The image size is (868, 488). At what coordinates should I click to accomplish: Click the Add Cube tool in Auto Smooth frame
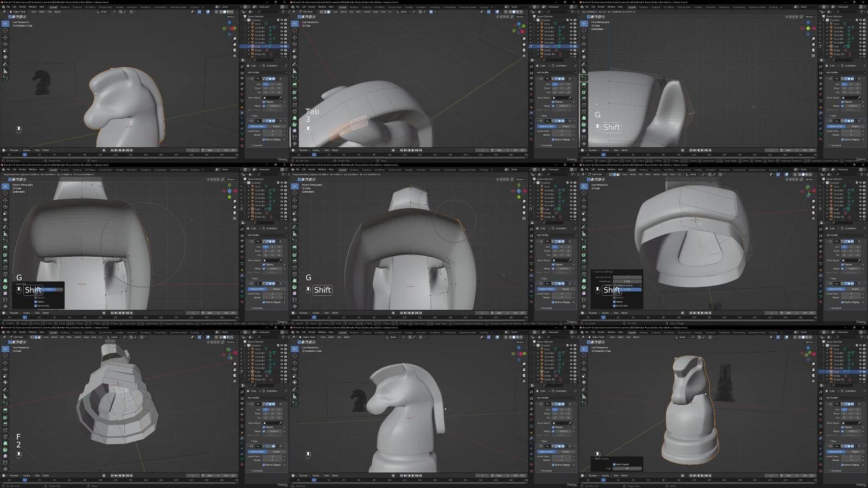584,403
